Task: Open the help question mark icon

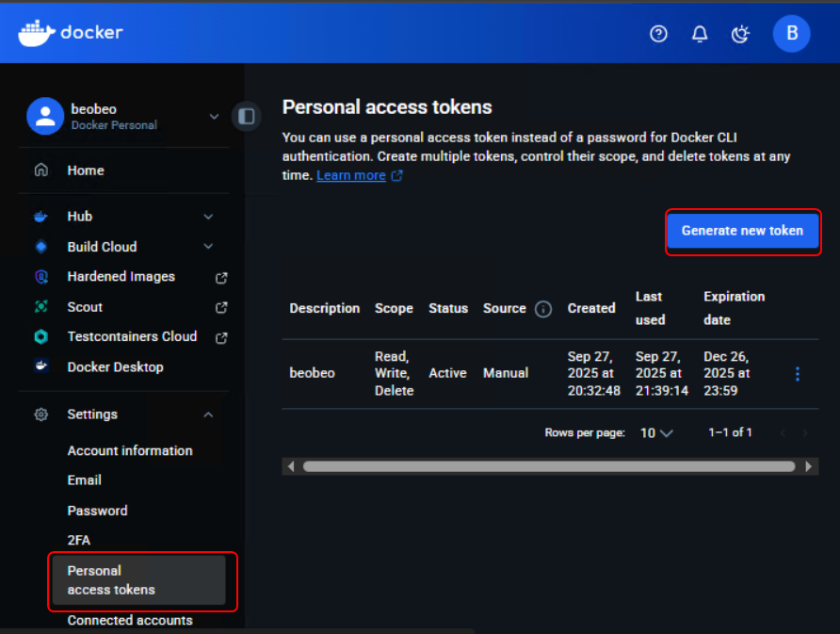Action: [x=658, y=34]
